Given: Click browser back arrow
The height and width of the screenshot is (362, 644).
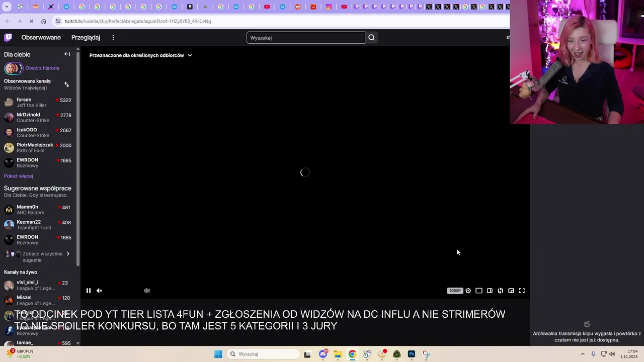Looking at the screenshot, I should [8, 21].
